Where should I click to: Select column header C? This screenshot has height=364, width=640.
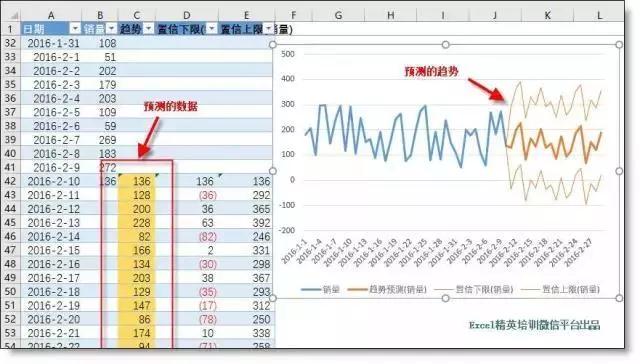[x=136, y=16]
